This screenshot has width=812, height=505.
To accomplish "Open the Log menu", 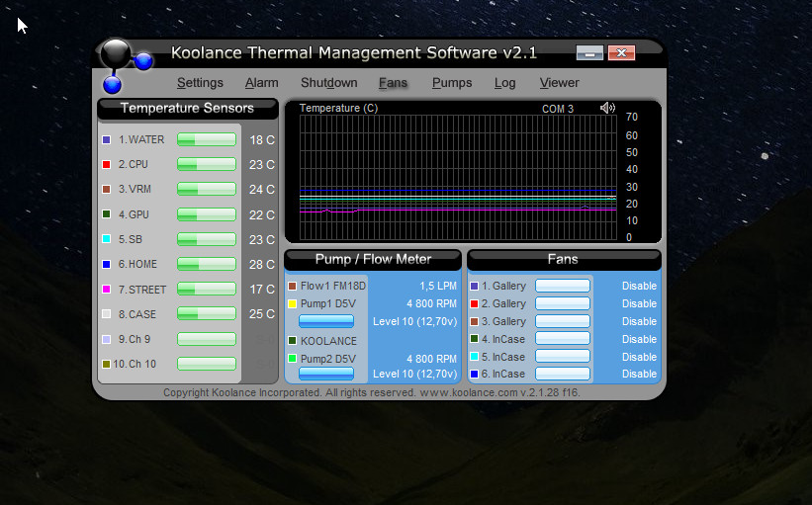I will point(505,83).
